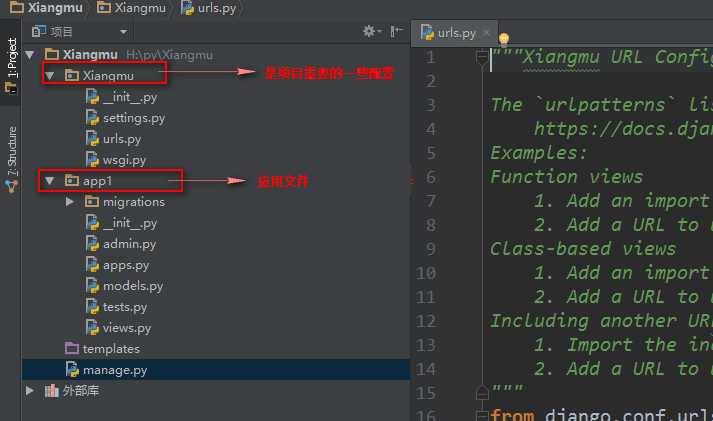Click the hide project panel icon
Screen dimensions: 713x421
(x=396, y=31)
